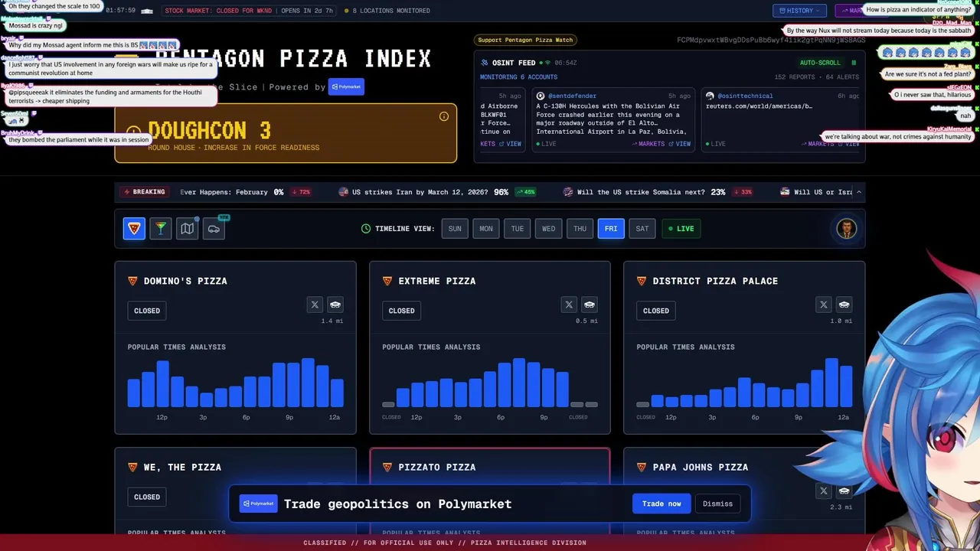
Task: Open Extreme Pizza X link icon
Action: coord(569,305)
